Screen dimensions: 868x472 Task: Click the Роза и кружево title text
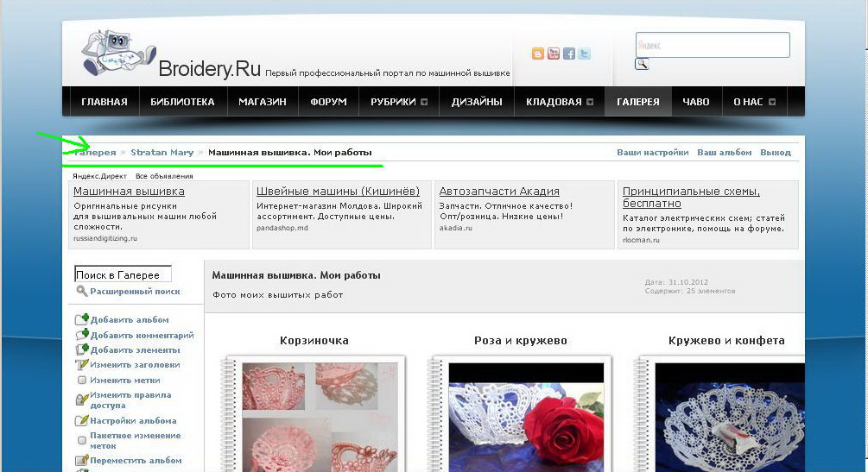coord(520,341)
